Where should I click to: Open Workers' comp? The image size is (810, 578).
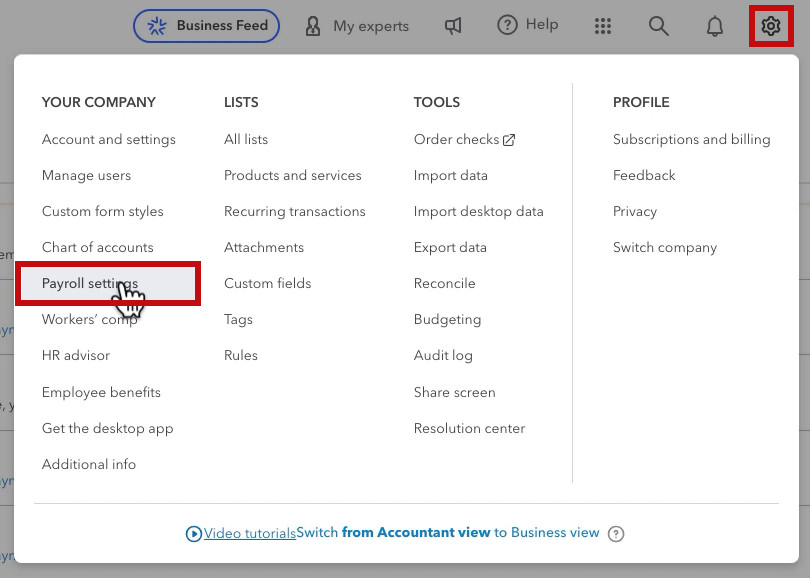[x=89, y=319]
